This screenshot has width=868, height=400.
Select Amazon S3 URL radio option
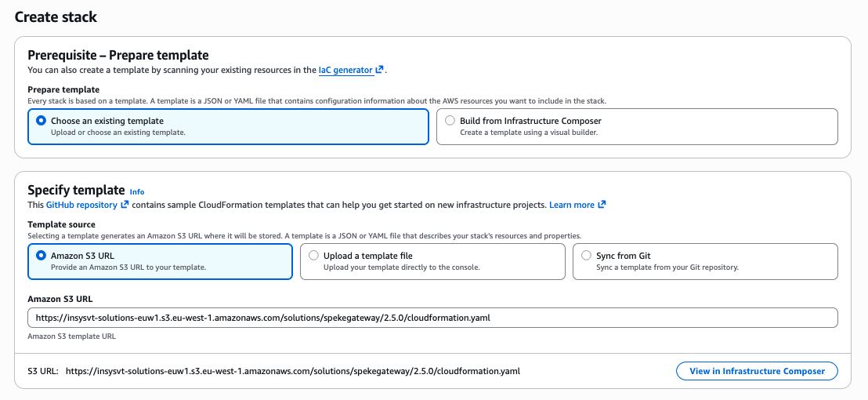click(x=41, y=256)
